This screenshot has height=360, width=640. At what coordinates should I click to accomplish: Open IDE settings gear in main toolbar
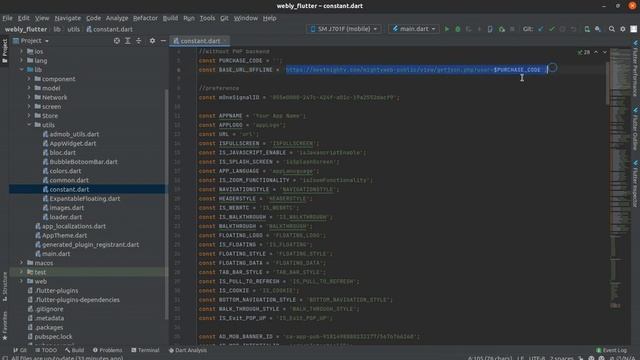click(x=622, y=29)
